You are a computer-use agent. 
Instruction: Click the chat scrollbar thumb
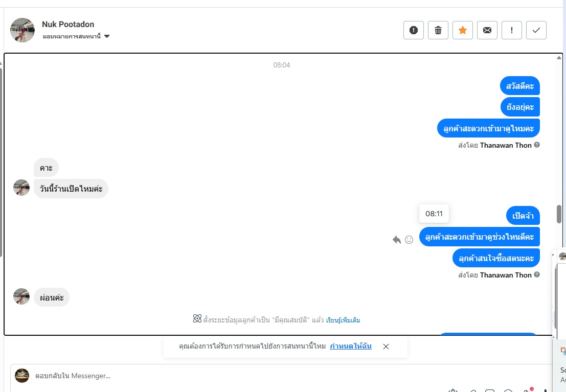(x=559, y=215)
